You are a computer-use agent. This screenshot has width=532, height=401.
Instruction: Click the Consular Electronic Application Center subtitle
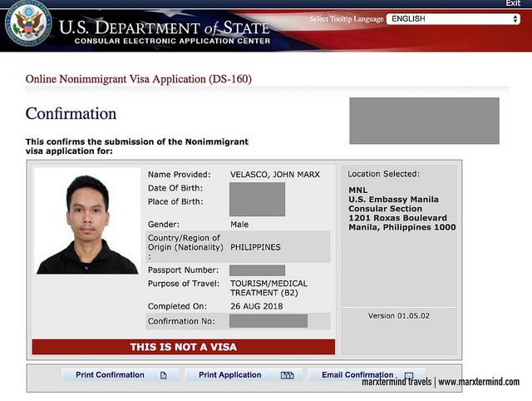(x=172, y=41)
